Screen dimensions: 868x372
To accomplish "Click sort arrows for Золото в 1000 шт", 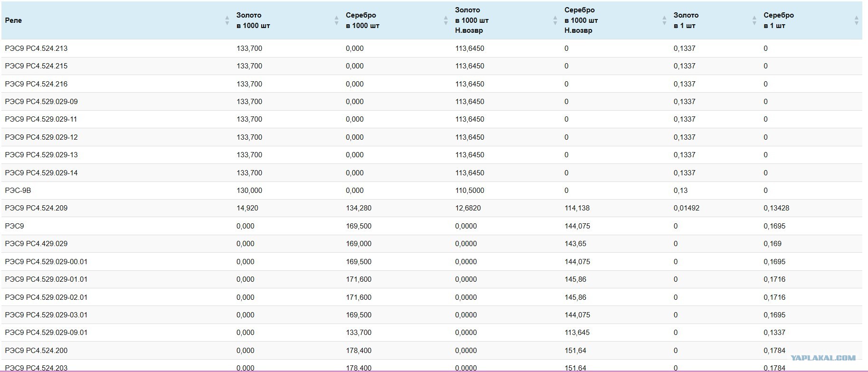I will [336, 20].
